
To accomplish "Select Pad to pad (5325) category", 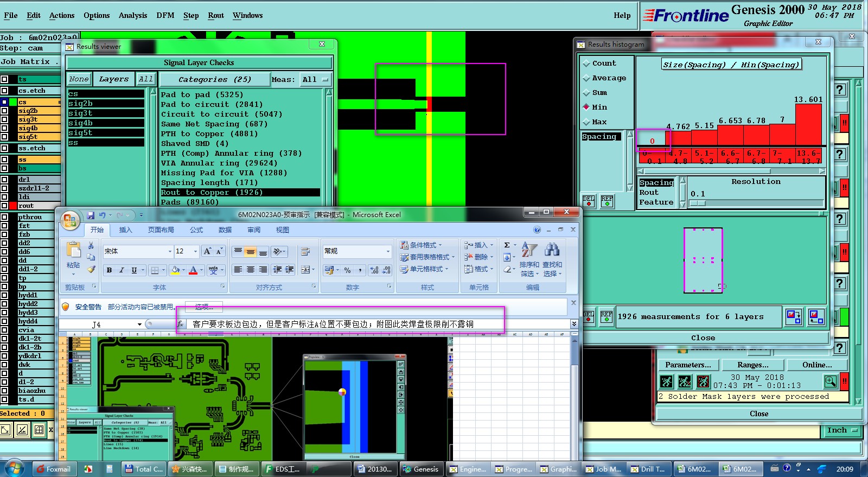I will pos(240,94).
